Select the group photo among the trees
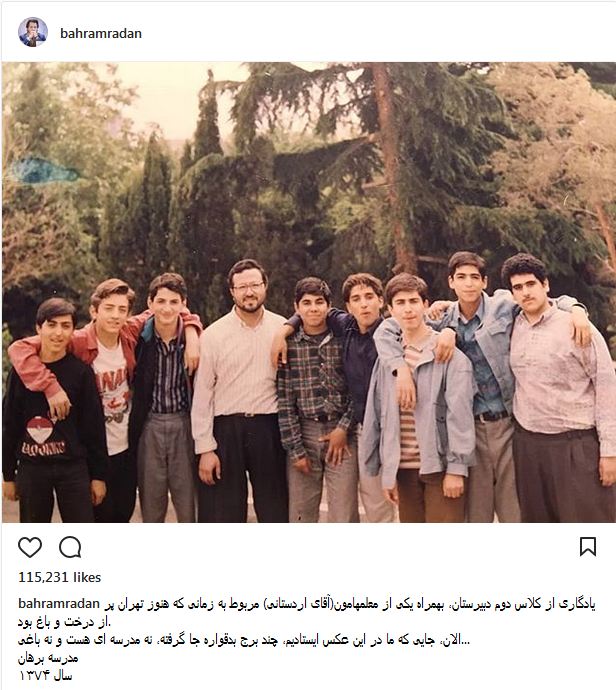Screen dimensions: 616x690 309,292
